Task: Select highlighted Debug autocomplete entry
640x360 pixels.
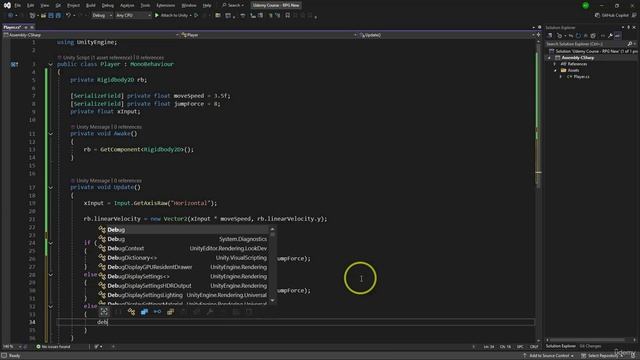Action: (183, 230)
